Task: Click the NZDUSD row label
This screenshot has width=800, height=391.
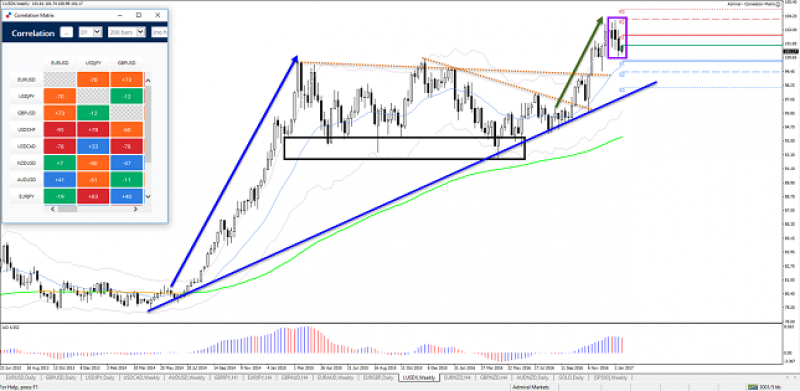Action: (26, 163)
